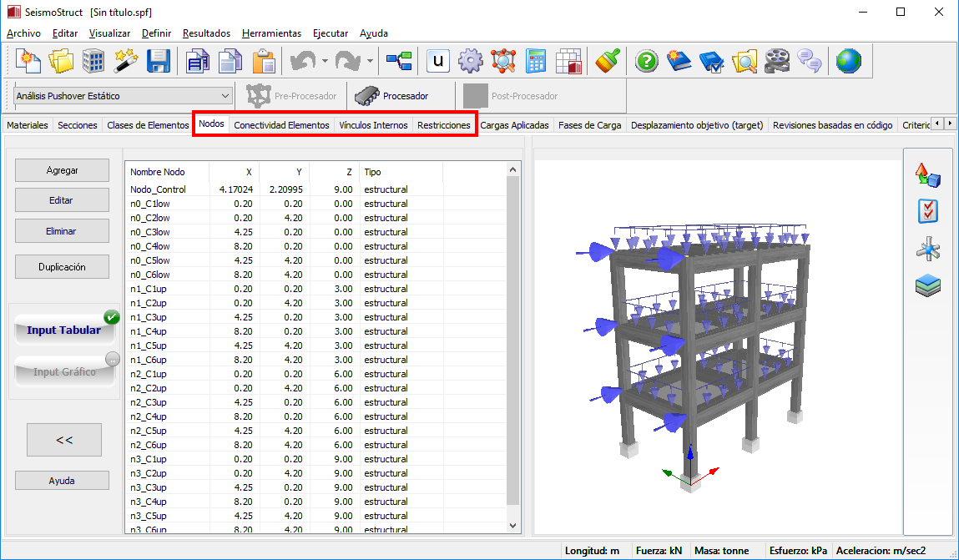Click the Save project floppy disk icon
The width and height of the screenshot is (959, 560).
(159, 61)
